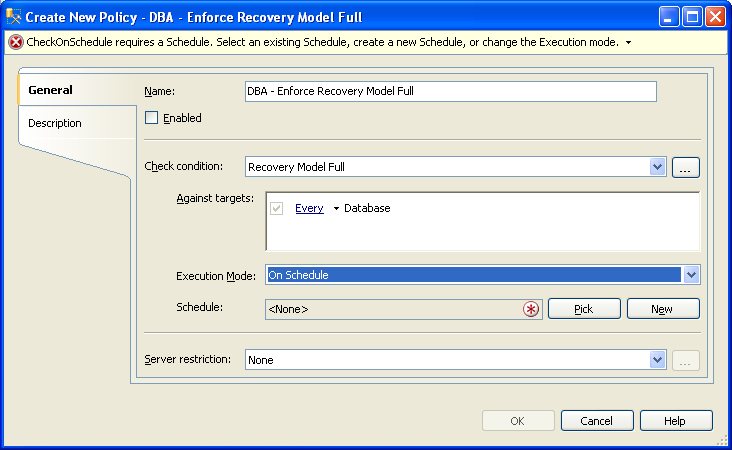The image size is (732, 450).
Task: Select the General page tab
Action: [50, 90]
